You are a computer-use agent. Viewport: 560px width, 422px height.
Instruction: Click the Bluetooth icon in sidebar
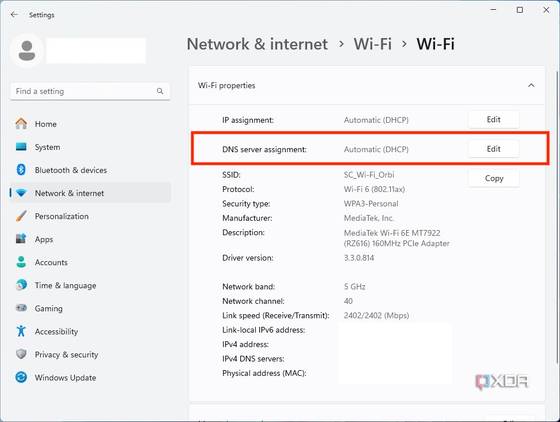pyautogui.click(x=21, y=170)
